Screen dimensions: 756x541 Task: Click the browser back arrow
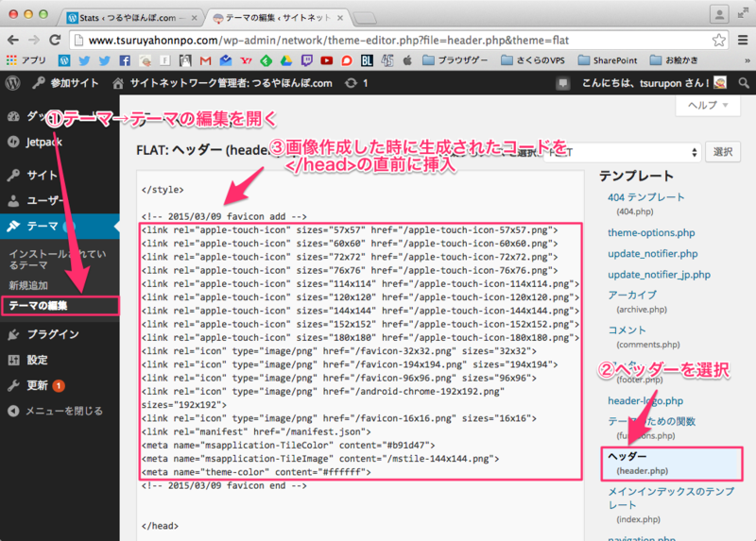click(x=13, y=40)
